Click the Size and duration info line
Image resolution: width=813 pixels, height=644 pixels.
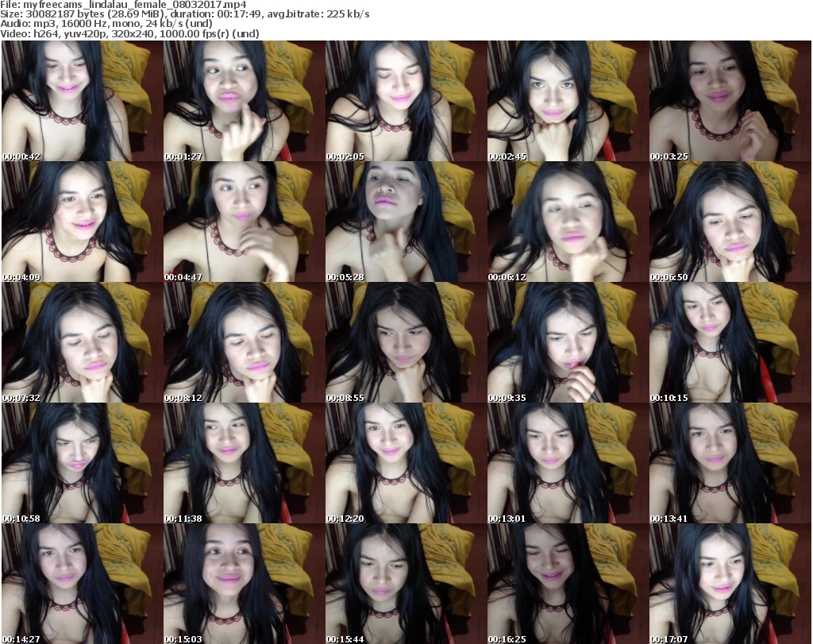tap(185, 14)
